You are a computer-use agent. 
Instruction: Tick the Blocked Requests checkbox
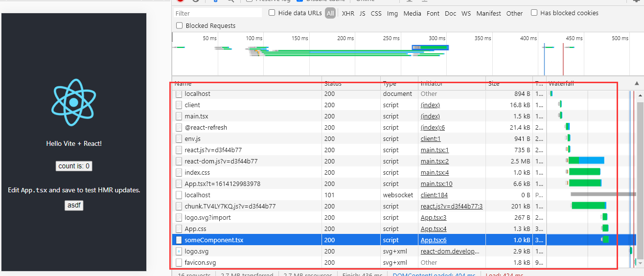(179, 25)
